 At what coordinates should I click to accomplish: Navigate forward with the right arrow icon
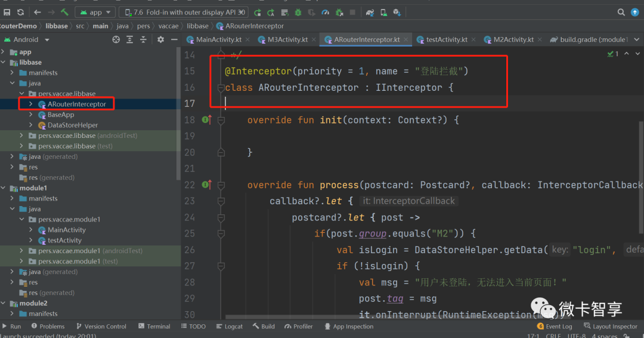[x=51, y=13]
